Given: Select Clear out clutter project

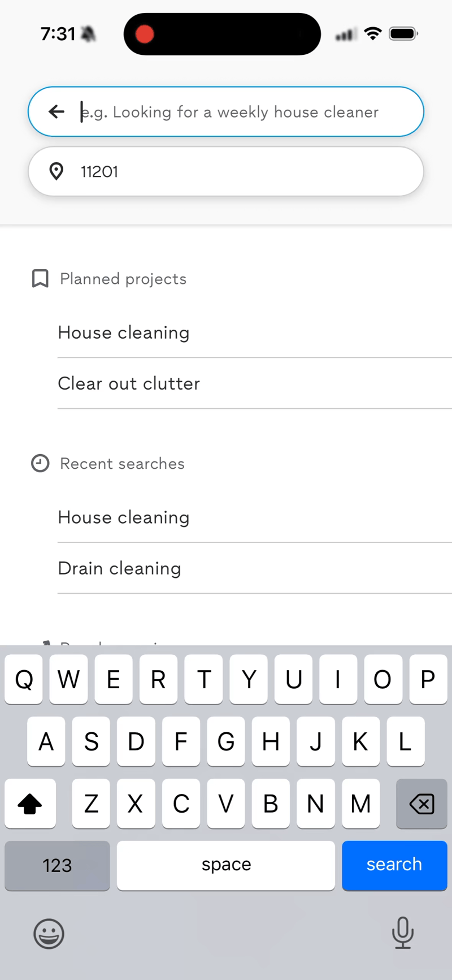Looking at the screenshot, I should click(x=129, y=383).
